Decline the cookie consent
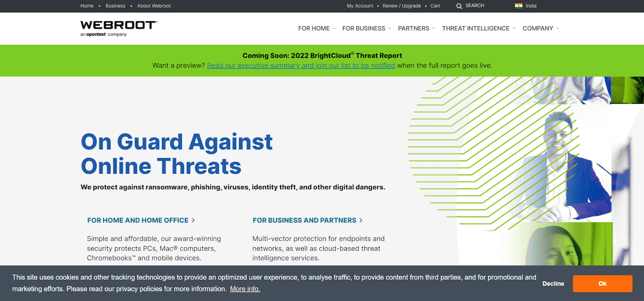This screenshot has width=644, height=301. 553,284
